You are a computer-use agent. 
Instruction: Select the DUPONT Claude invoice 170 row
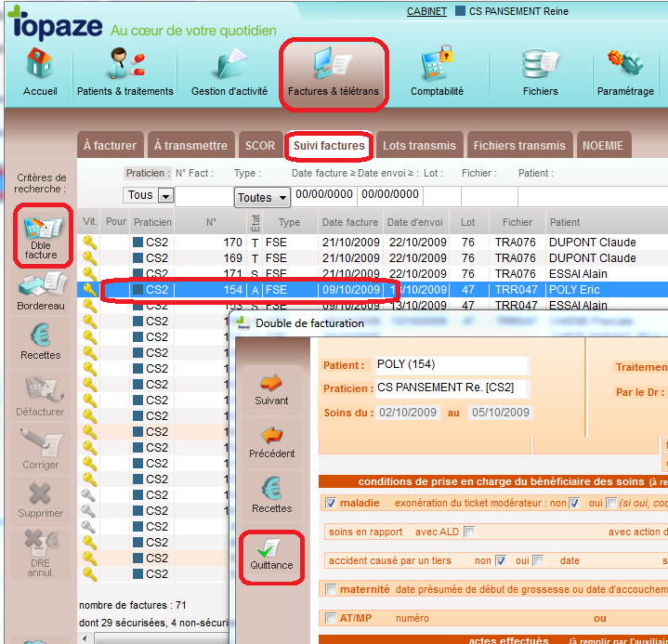tap(373, 243)
